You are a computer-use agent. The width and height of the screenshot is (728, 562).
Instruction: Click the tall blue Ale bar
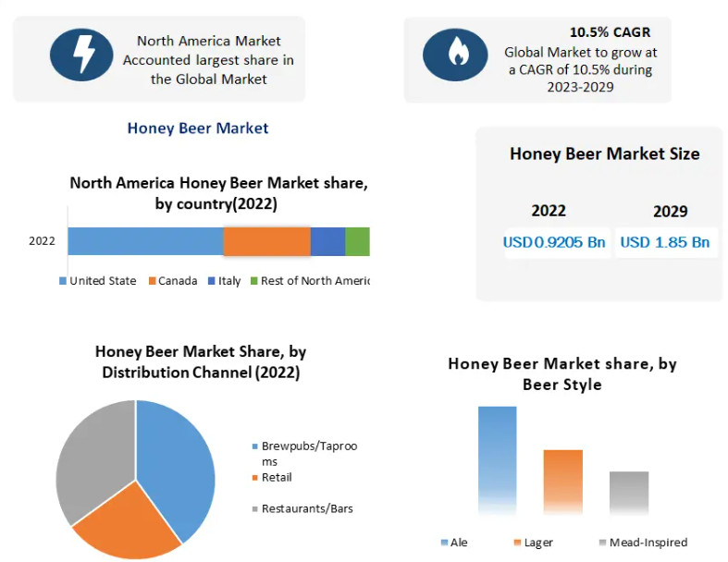click(498, 459)
